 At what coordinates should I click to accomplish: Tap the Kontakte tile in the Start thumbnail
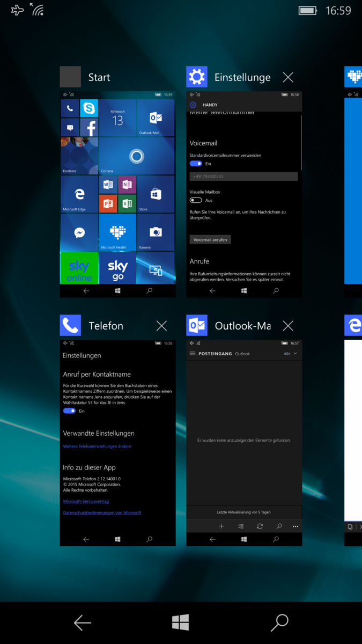pos(79,156)
